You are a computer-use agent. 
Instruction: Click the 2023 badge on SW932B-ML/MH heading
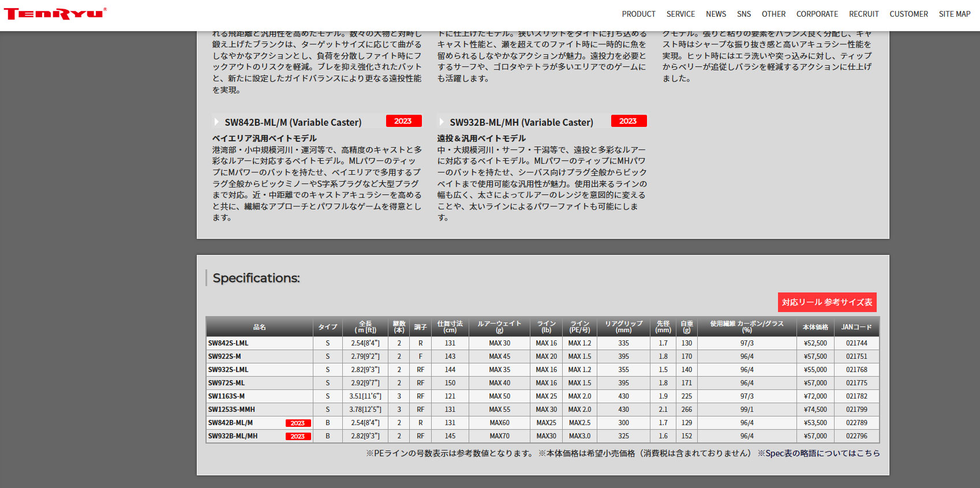point(629,121)
